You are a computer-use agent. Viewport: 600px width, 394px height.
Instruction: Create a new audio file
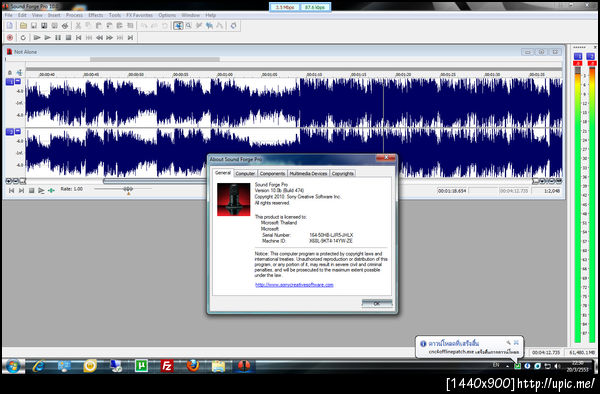10,26
